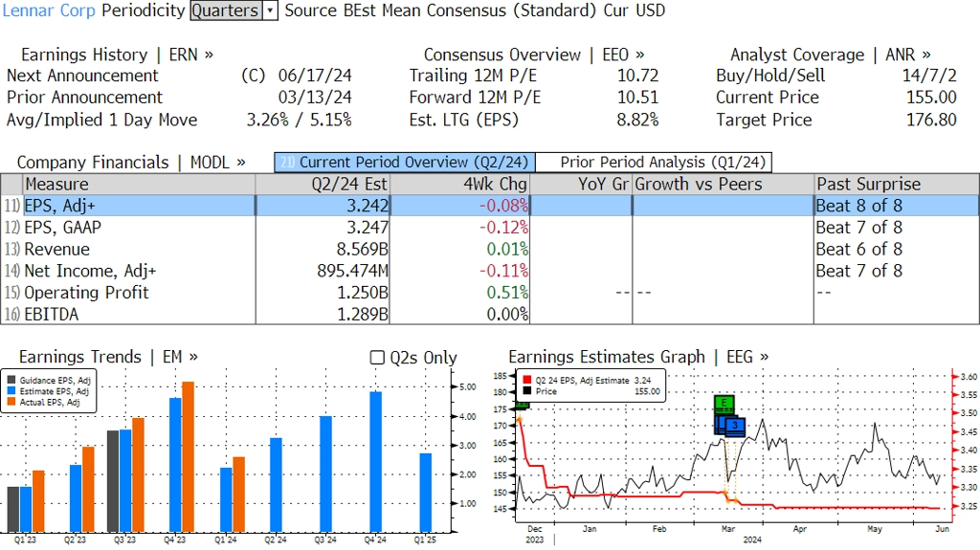Click the blue Estimate EPS legend swatch
Screen dimensions: 980x550
point(11,391)
